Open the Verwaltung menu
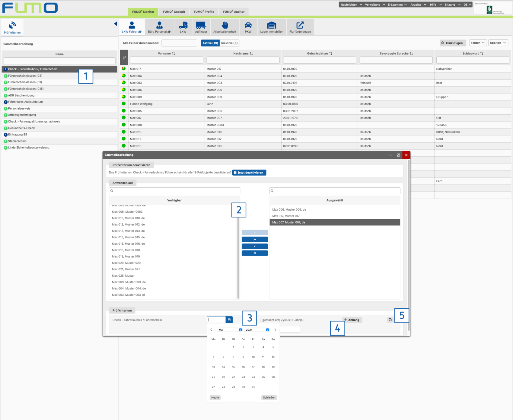Viewport: 513px width, 420px height. coord(374,5)
